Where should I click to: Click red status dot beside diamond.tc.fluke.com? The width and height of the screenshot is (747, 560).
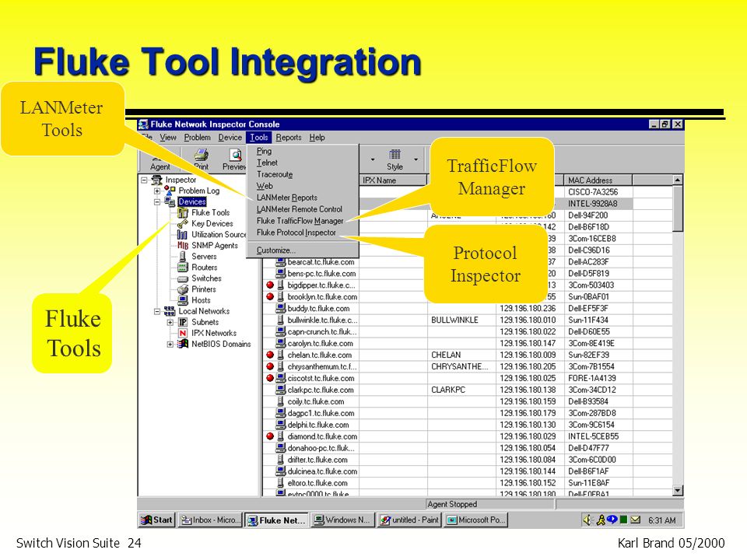point(270,436)
